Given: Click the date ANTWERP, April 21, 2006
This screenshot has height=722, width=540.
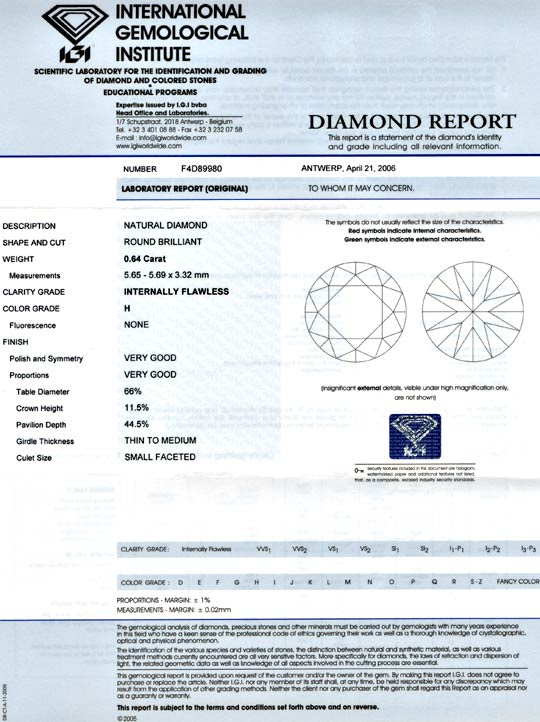Looking at the screenshot, I should pos(348,169).
